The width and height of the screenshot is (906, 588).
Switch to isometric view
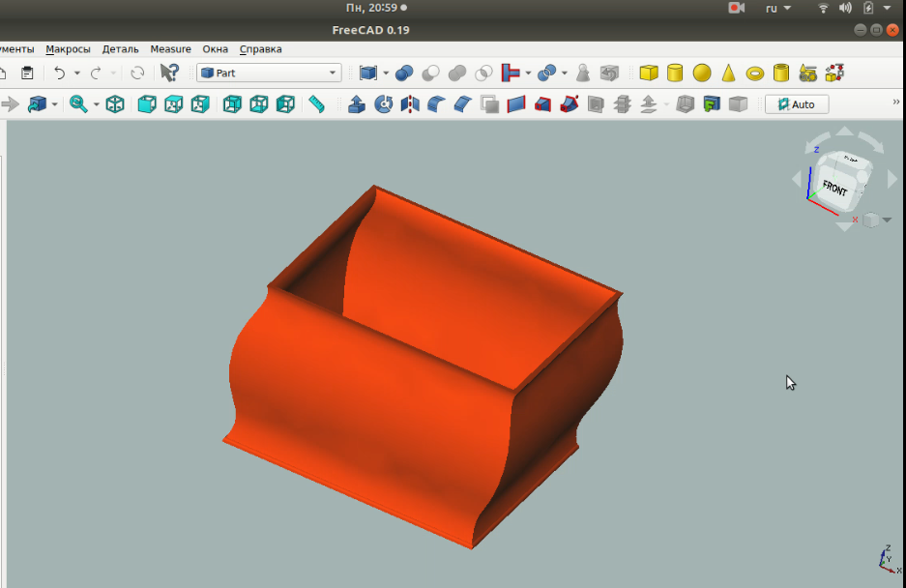point(115,104)
